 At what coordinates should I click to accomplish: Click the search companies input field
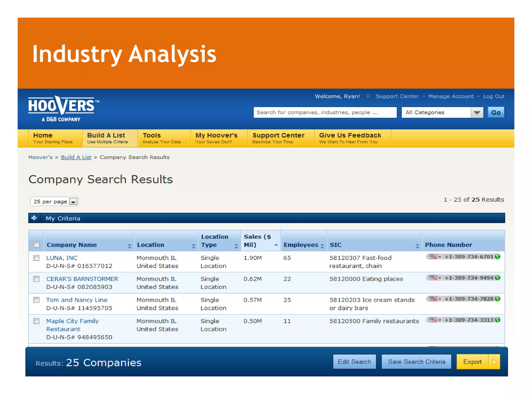[x=325, y=112]
